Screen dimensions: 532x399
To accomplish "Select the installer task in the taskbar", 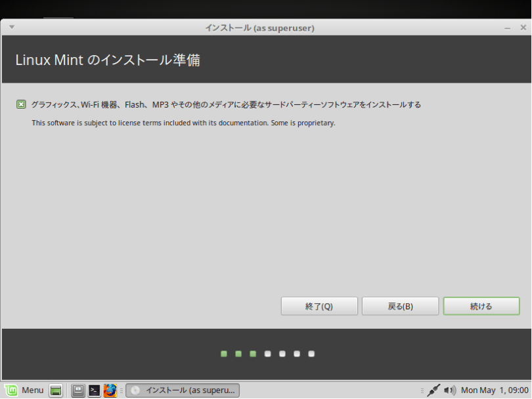I will click(x=183, y=390).
